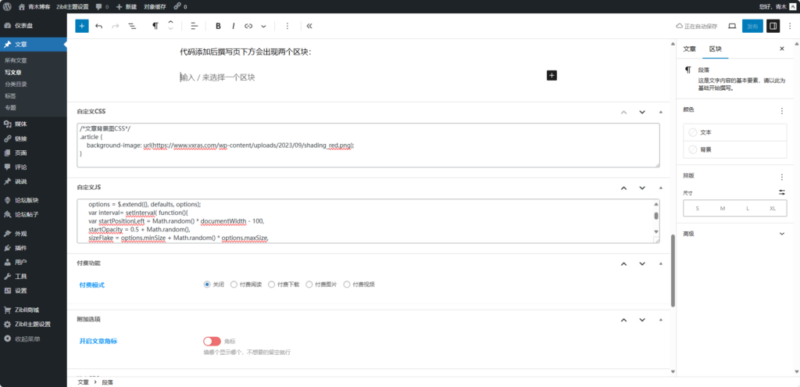Open 分类目录 categories submenu item

(15, 84)
